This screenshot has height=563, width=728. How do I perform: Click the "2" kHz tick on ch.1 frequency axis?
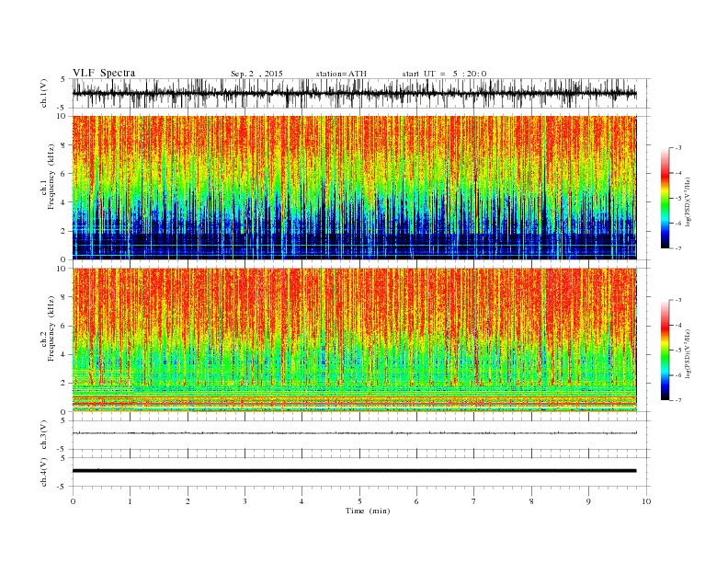[x=64, y=231]
